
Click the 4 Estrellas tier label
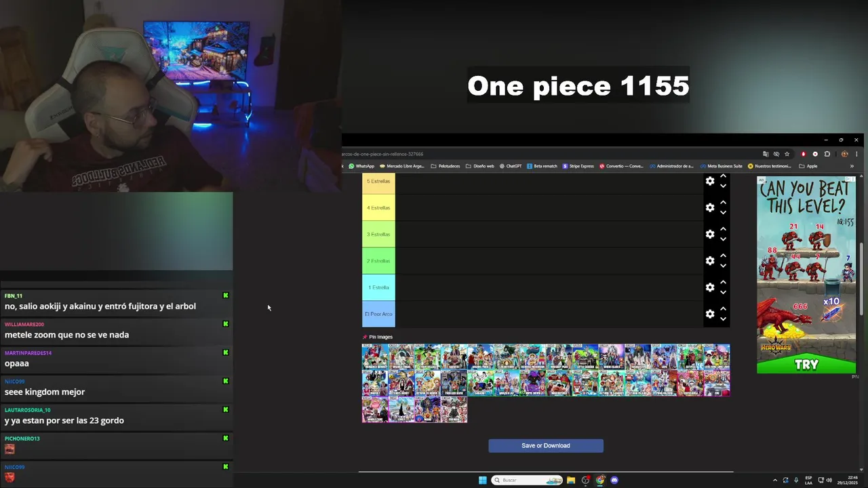[378, 207]
